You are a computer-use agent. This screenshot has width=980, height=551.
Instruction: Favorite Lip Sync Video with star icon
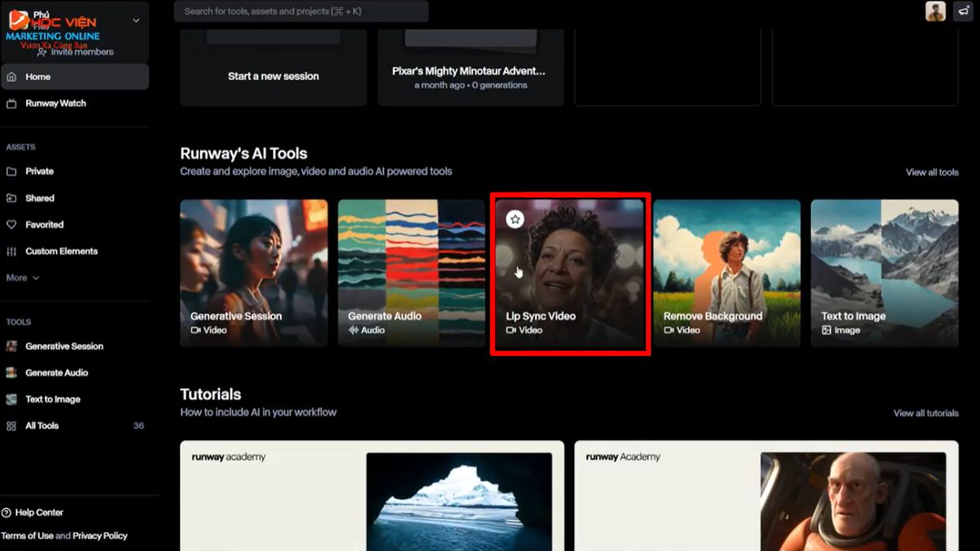(514, 220)
